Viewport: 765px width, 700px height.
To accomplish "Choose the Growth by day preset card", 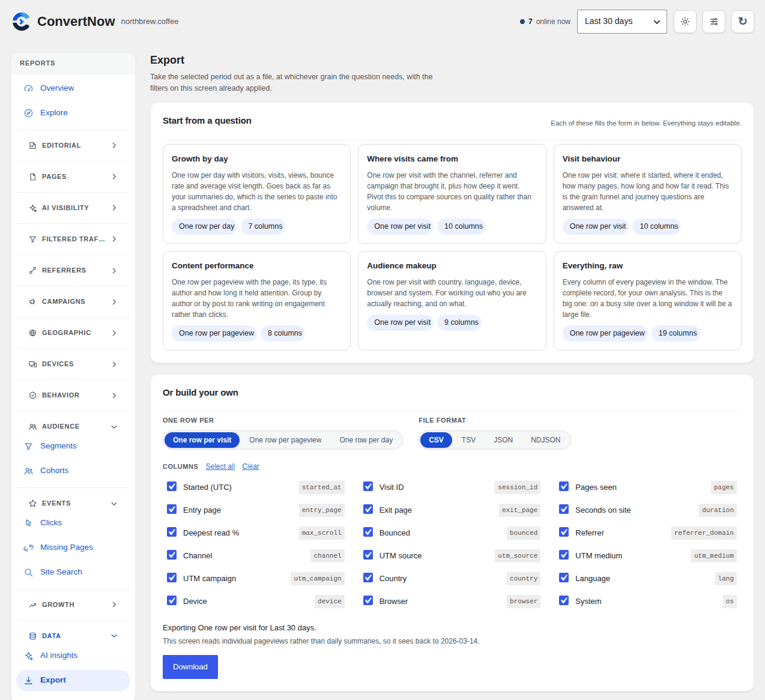I will [256, 194].
